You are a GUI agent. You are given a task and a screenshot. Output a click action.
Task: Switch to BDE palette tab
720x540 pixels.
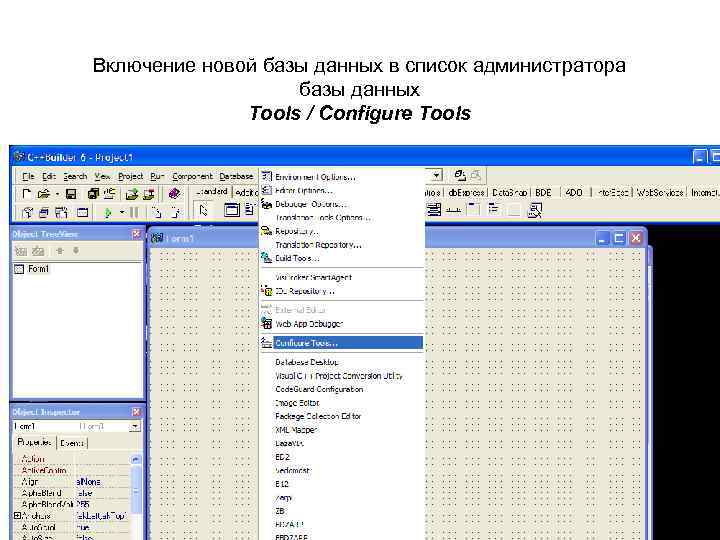click(x=543, y=193)
